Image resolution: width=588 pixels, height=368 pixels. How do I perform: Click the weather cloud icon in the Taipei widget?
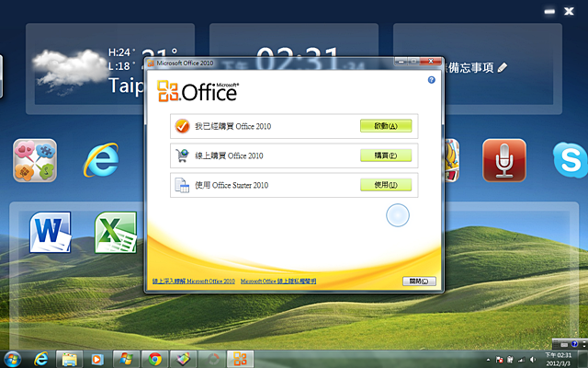(70, 70)
